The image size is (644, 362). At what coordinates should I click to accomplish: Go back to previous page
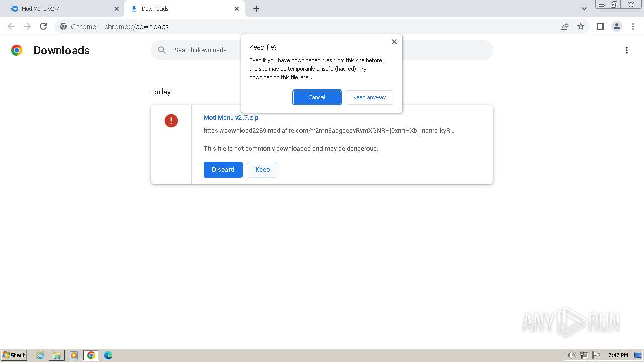[11, 26]
